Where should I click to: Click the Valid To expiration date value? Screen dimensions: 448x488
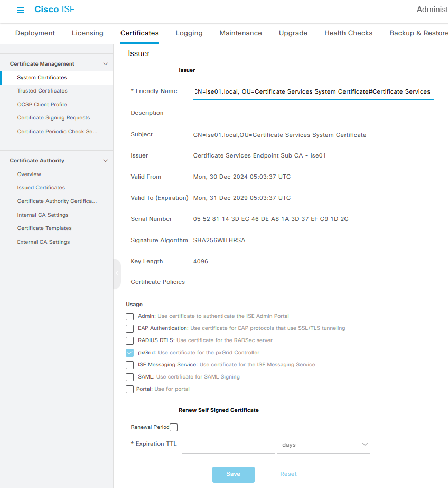click(x=242, y=198)
